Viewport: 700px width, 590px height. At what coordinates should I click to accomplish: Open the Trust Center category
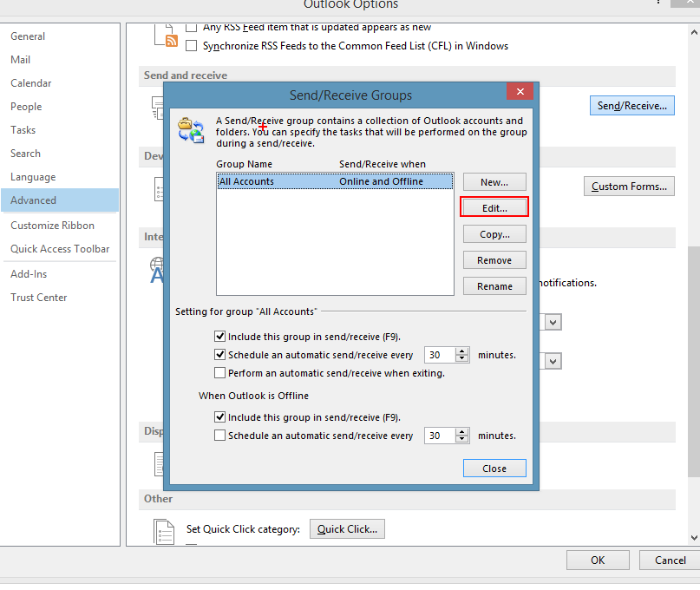click(x=60, y=298)
